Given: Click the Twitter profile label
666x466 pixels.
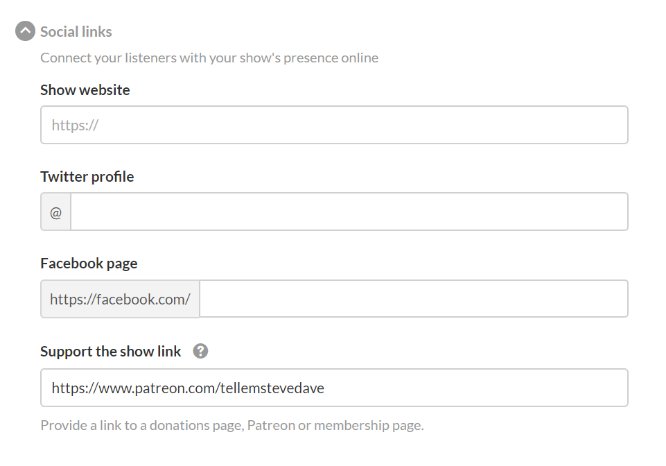Looking at the screenshot, I should point(87,177).
